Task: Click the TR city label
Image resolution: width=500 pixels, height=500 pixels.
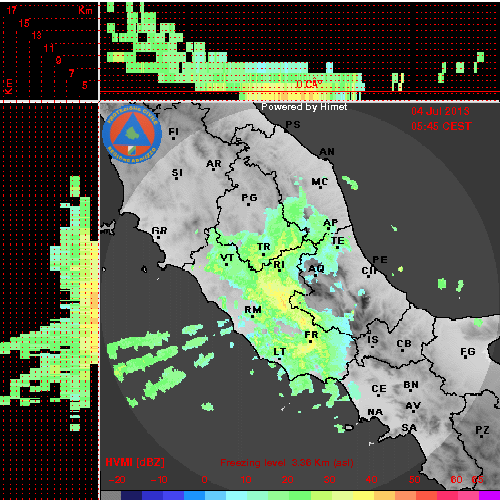Action: tap(264, 247)
